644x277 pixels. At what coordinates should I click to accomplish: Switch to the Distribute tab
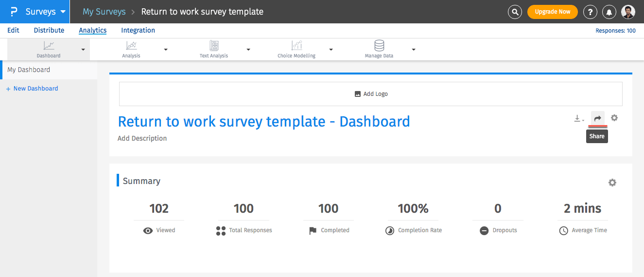pos(49,30)
